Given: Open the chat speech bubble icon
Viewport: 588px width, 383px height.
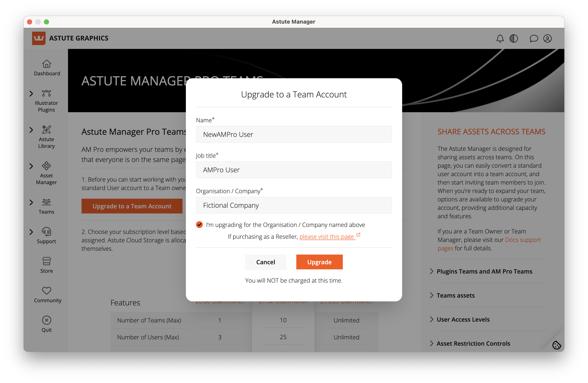Looking at the screenshot, I should (534, 39).
